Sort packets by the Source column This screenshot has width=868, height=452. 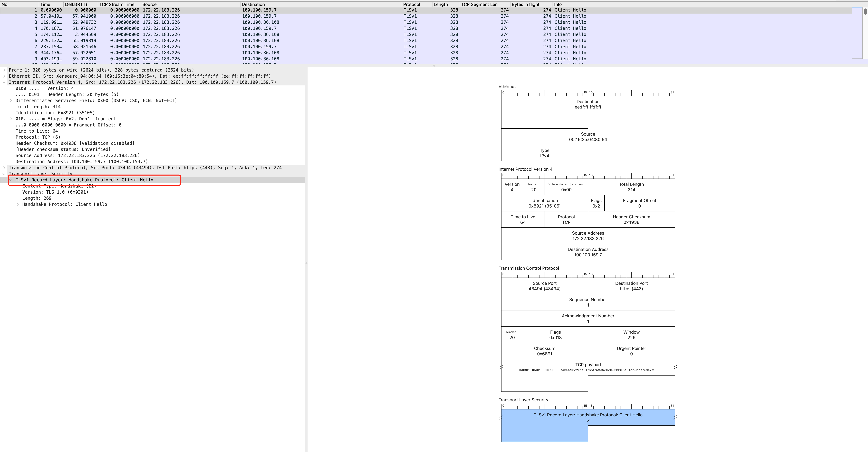[x=150, y=4]
